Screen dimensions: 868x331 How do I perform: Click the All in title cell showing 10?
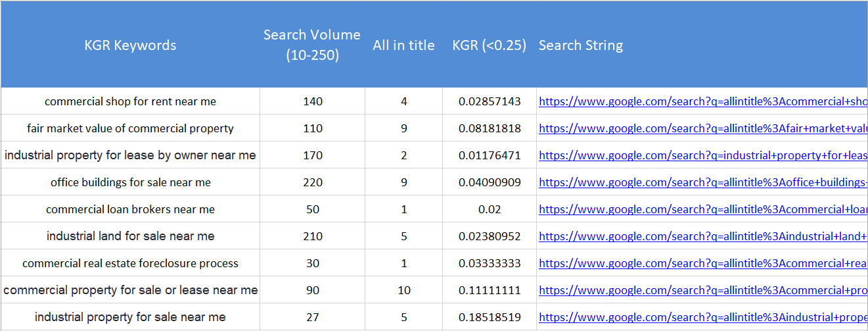pyautogui.click(x=404, y=290)
